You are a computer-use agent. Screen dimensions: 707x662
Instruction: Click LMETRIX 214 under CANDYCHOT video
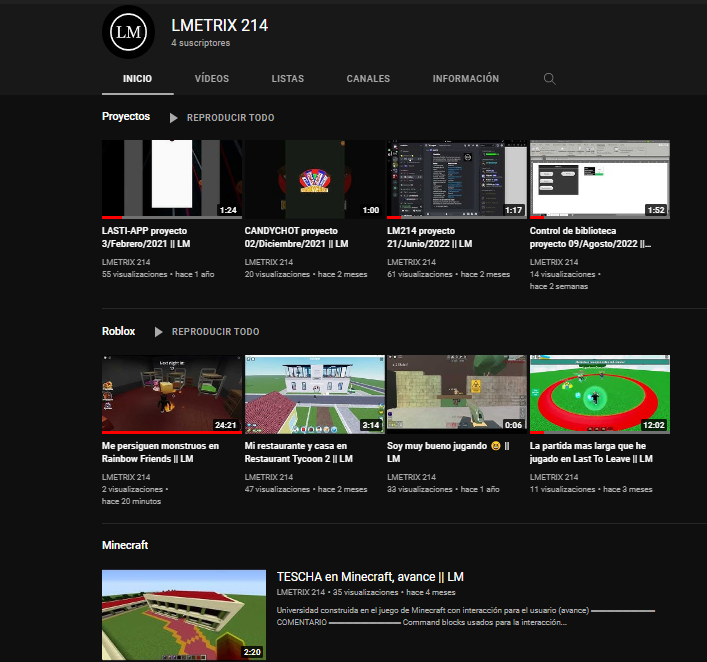(269, 262)
